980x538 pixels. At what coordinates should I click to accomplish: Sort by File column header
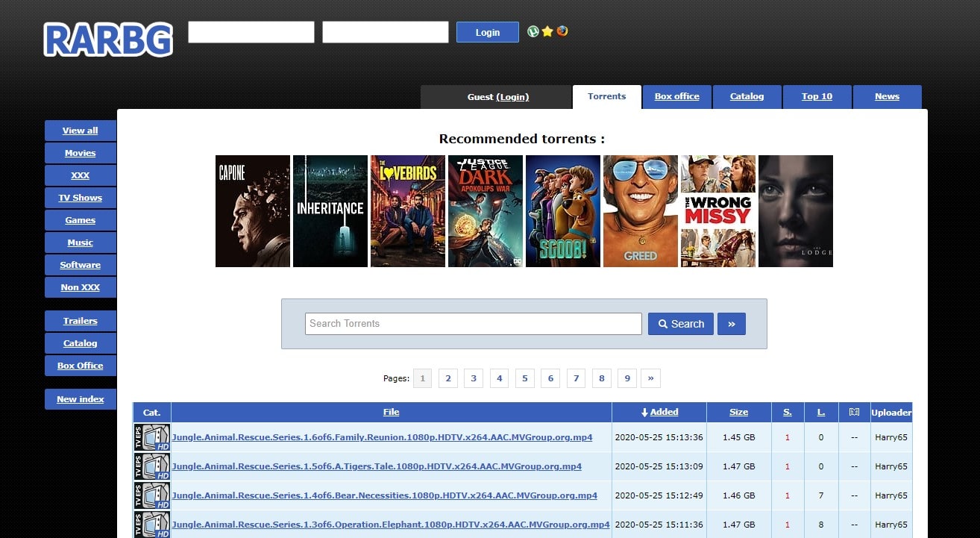392,412
